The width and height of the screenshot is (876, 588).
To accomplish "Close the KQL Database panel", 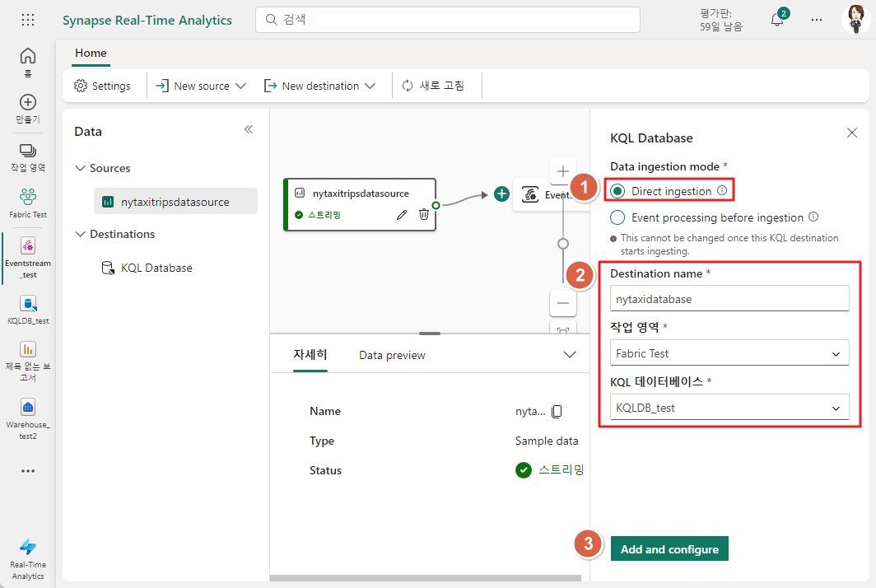I will pos(852,133).
